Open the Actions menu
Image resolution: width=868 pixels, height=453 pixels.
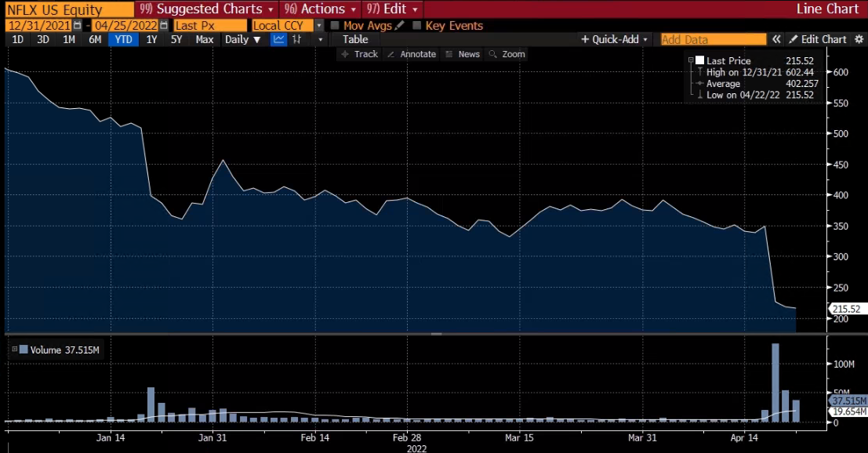point(323,9)
